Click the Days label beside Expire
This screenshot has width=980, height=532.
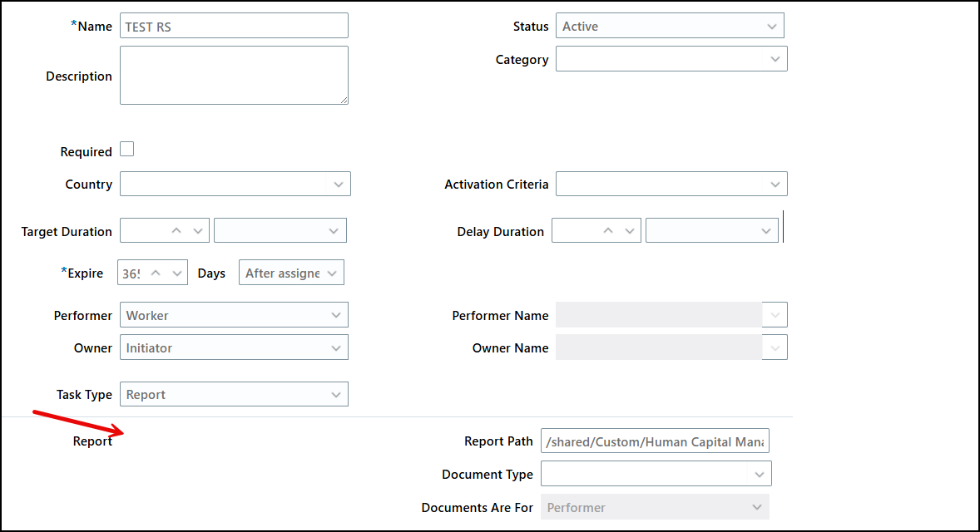pyautogui.click(x=211, y=273)
